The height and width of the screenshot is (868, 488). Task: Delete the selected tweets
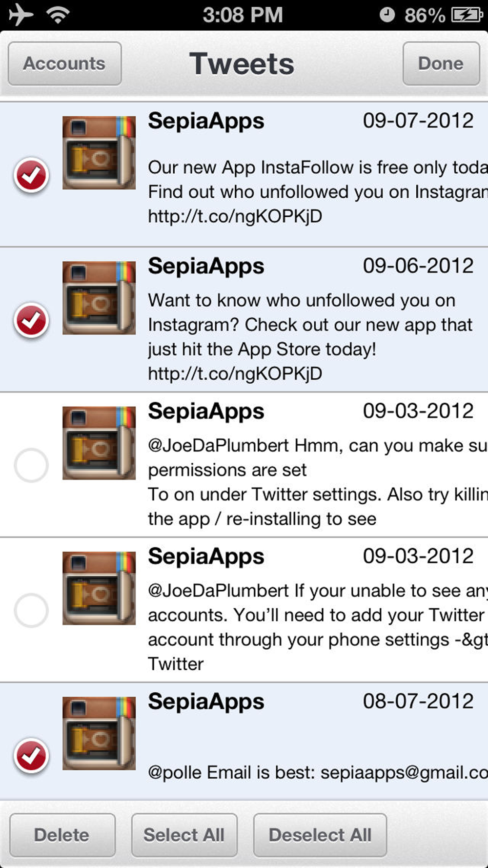coord(62,835)
